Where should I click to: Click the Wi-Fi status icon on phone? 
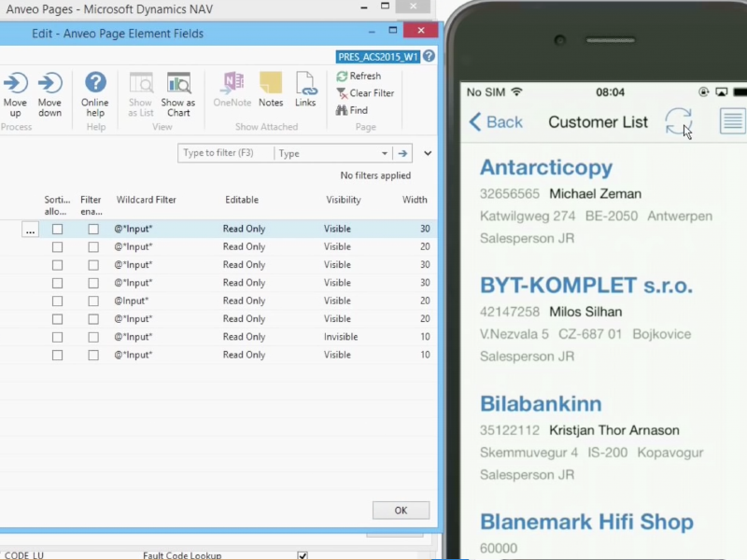click(516, 91)
